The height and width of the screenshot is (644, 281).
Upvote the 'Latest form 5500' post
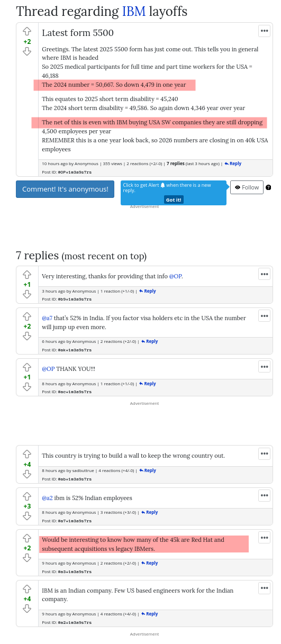tap(27, 32)
